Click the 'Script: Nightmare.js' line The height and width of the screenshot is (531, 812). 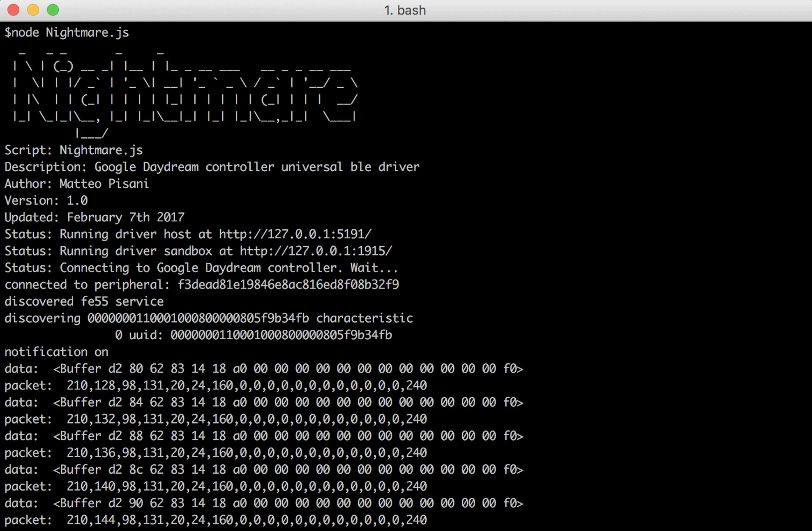click(x=74, y=150)
